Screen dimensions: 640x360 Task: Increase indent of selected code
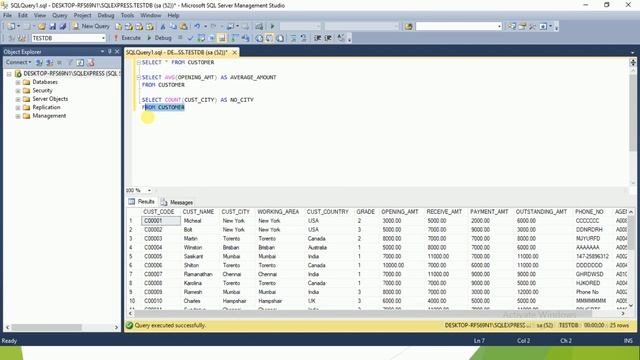328,38
